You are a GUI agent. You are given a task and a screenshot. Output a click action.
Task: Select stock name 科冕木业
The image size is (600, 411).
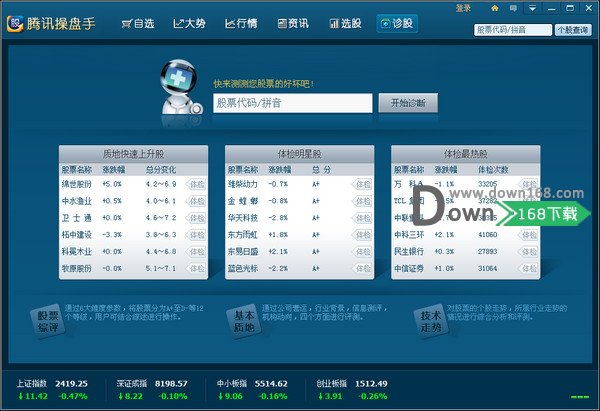(x=77, y=251)
